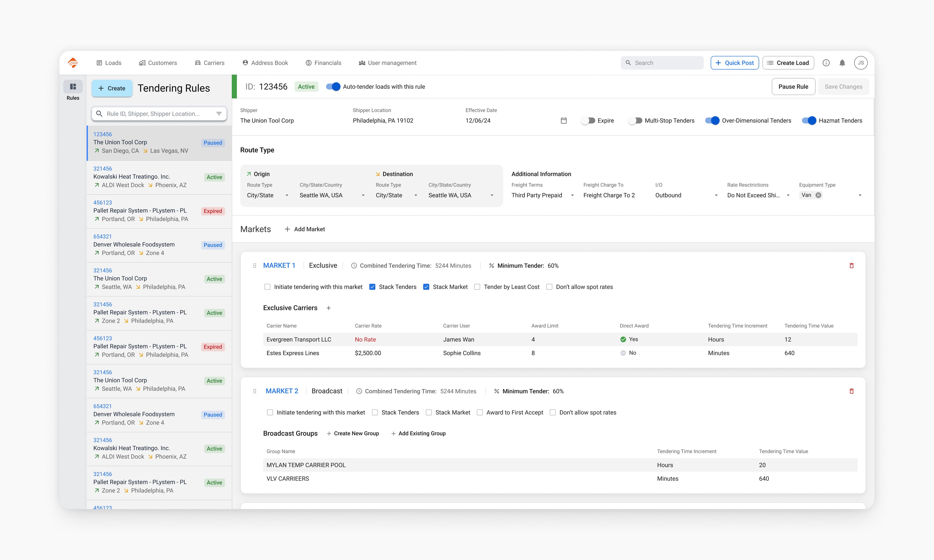Delete Market 2 with trash icon
The width and height of the screenshot is (934, 560).
pos(851,391)
